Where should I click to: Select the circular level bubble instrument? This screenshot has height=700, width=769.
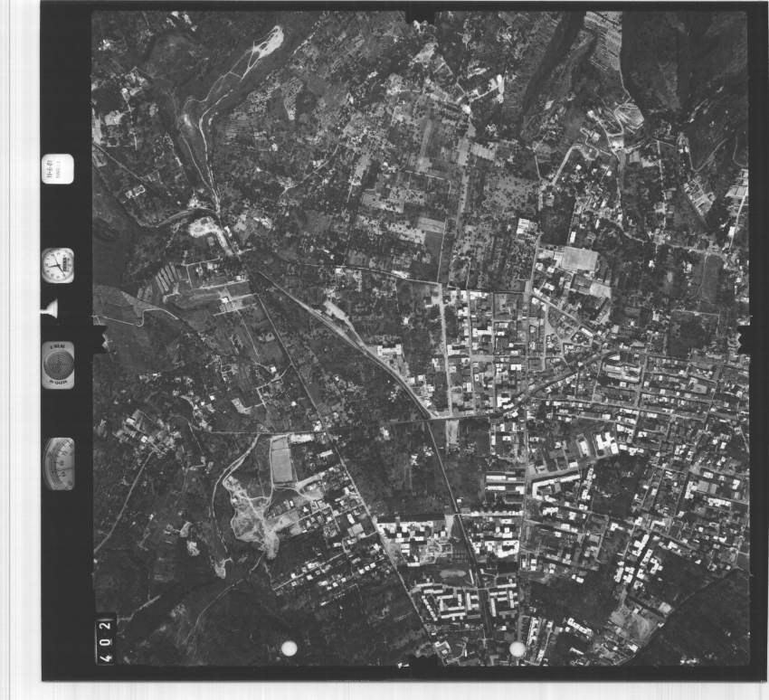click(59, 364)
